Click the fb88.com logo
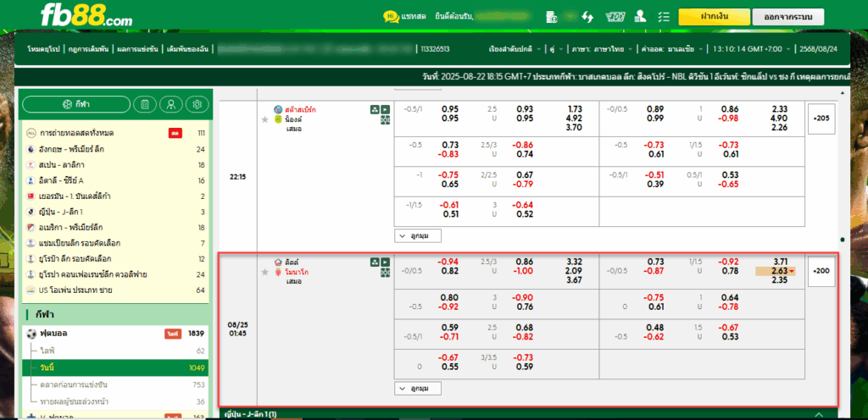Image resolution: width=868 pixels, height=420 pixels. tap(86, 16)
